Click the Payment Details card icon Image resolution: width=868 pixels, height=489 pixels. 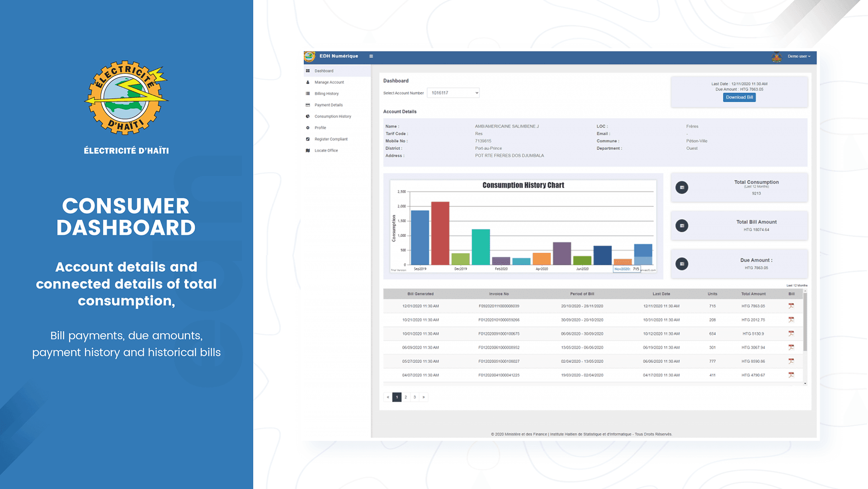[308, 105]
